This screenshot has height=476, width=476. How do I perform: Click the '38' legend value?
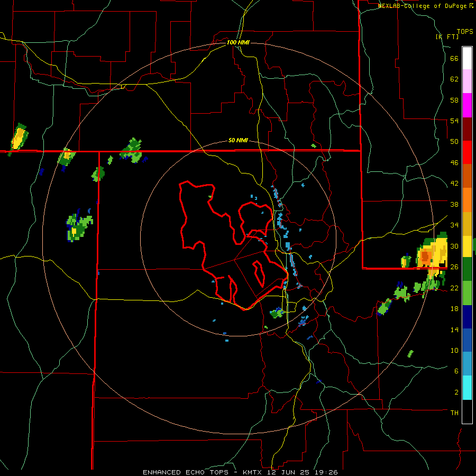454,204
